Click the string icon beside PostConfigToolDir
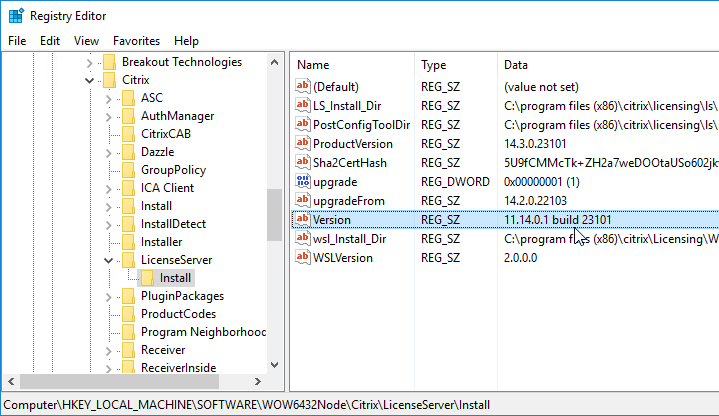Image resolution: width=719 pixels, height=416 pixels. 303,124
